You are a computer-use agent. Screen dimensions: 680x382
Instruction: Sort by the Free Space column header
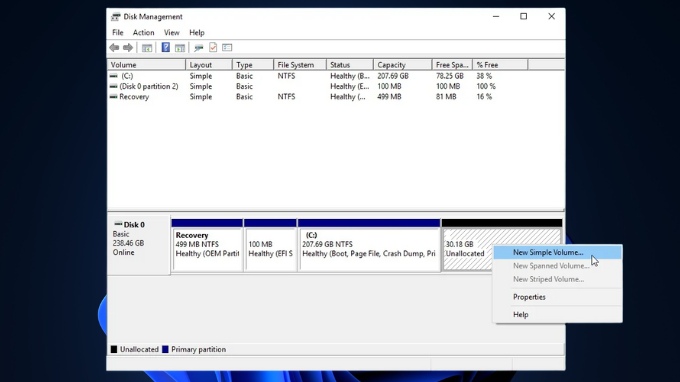pyautogui.click(x=452, y=65)
